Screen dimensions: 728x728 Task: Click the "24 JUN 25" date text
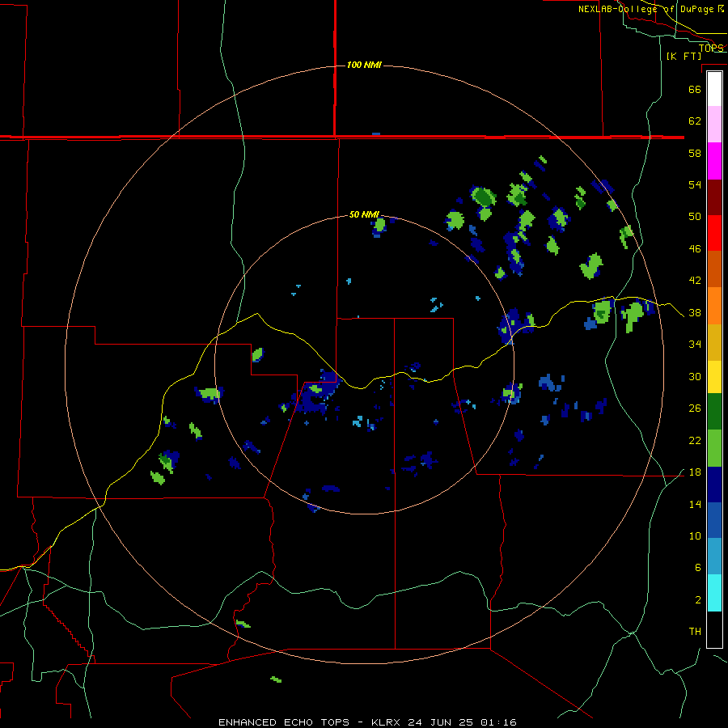440,722
